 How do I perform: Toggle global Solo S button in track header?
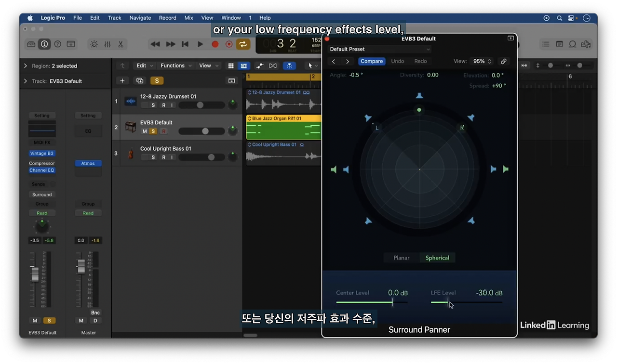[x=157, y=81]
